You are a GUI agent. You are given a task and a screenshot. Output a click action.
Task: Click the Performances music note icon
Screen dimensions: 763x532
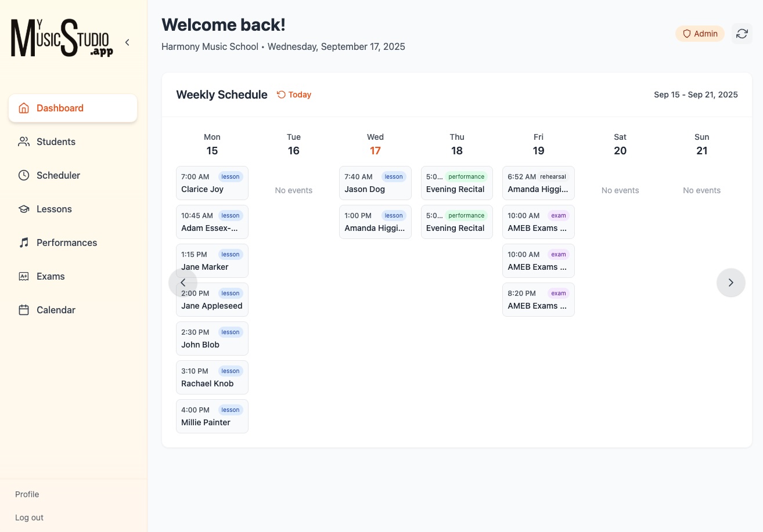coord(24,243)
